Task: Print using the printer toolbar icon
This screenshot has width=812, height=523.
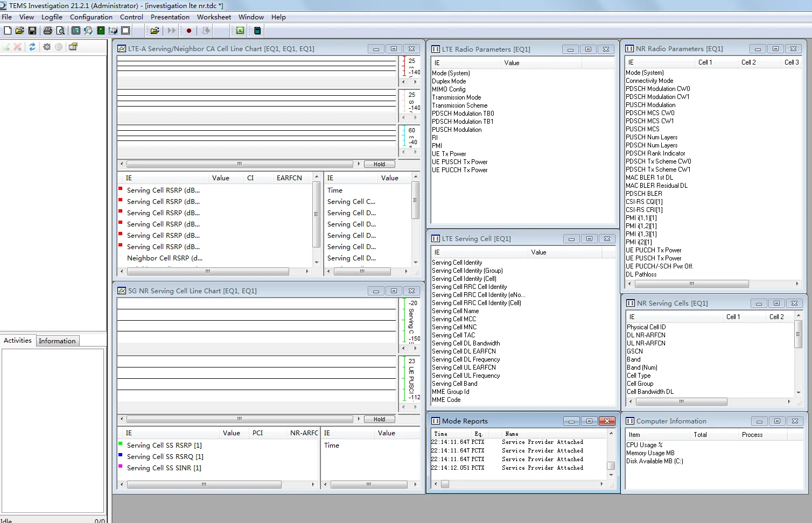Action: (48, 31)
